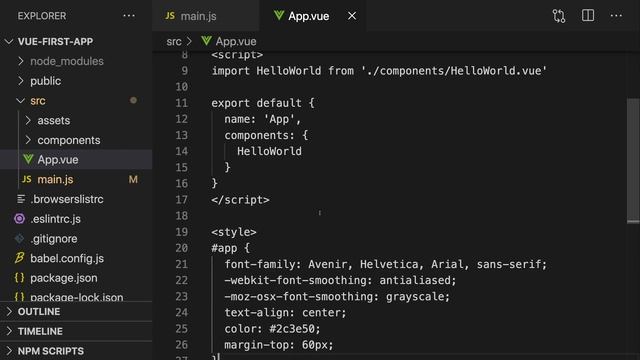Click the git icon beside .gitignore

coord(19,238)
